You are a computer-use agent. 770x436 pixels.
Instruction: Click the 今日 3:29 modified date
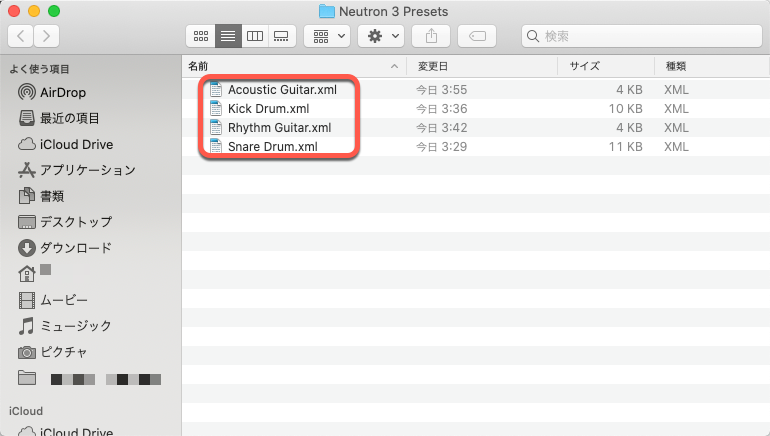tap(441, 147)
